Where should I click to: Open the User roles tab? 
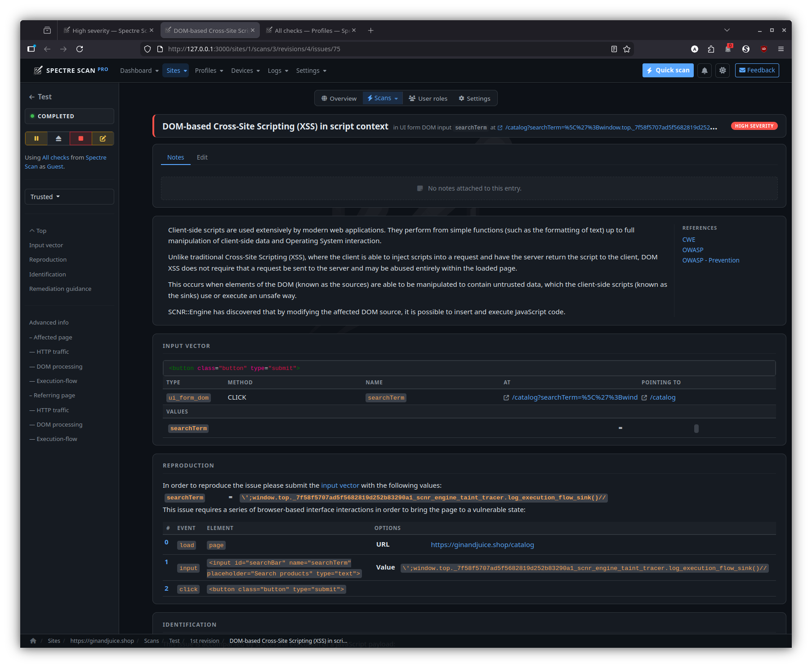pyautogui.click(x=428, y=98)
